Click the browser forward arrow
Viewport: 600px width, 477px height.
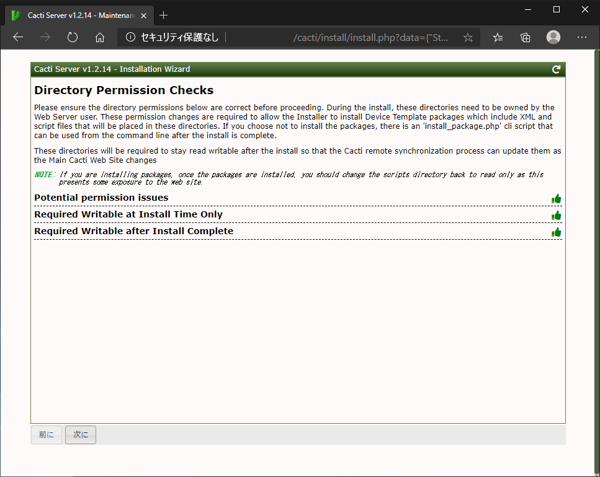[45, 37]
